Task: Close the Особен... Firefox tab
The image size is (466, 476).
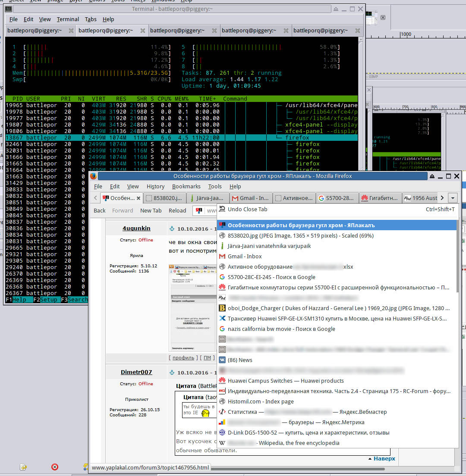Action: pyautogui.click(x=138, y=198)
